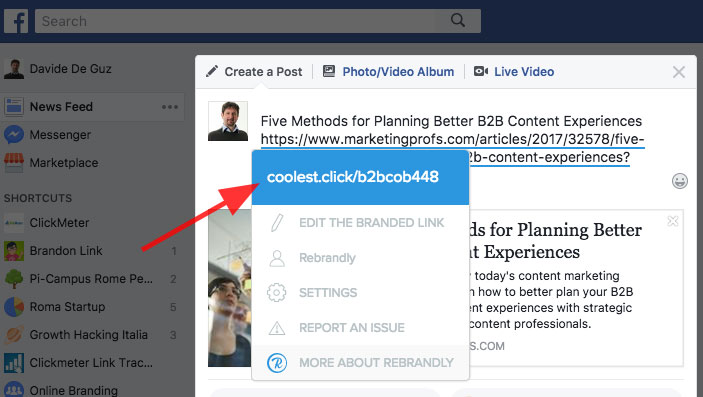This screenshot has height=397, width=703.
Task: Open the ClickMeter shortcut
Action: click(59, 222)
